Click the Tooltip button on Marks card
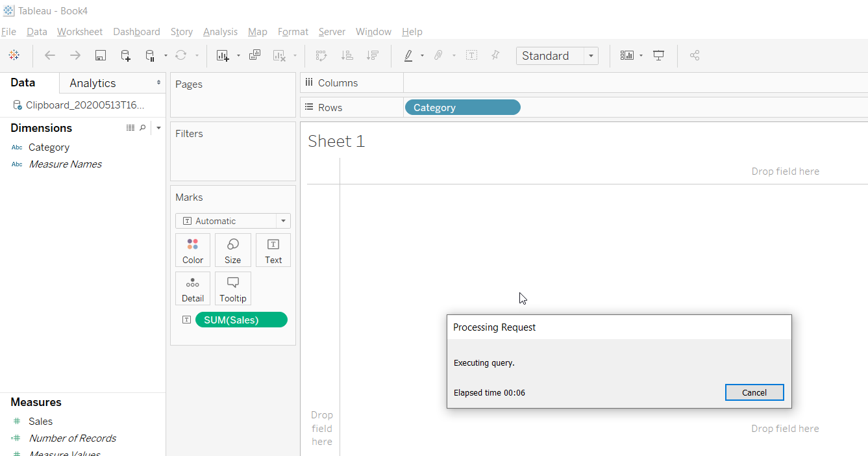The image size is (868, 456). [232, 288]
